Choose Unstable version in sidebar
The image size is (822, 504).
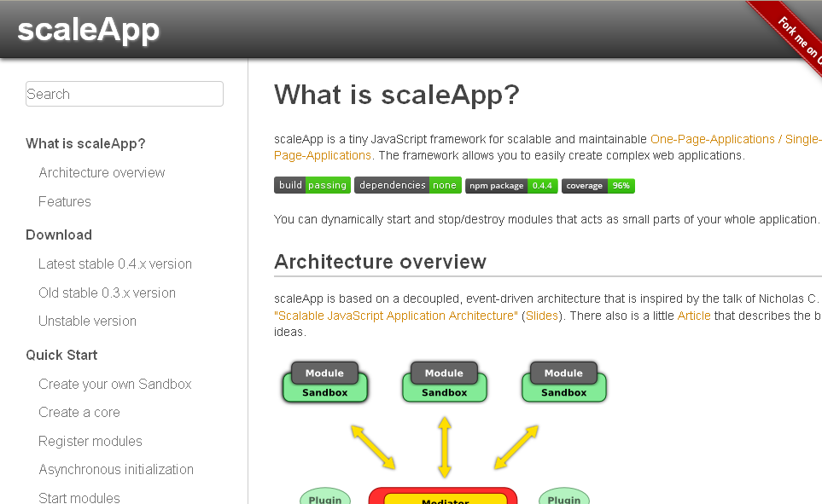click(87, 321)
